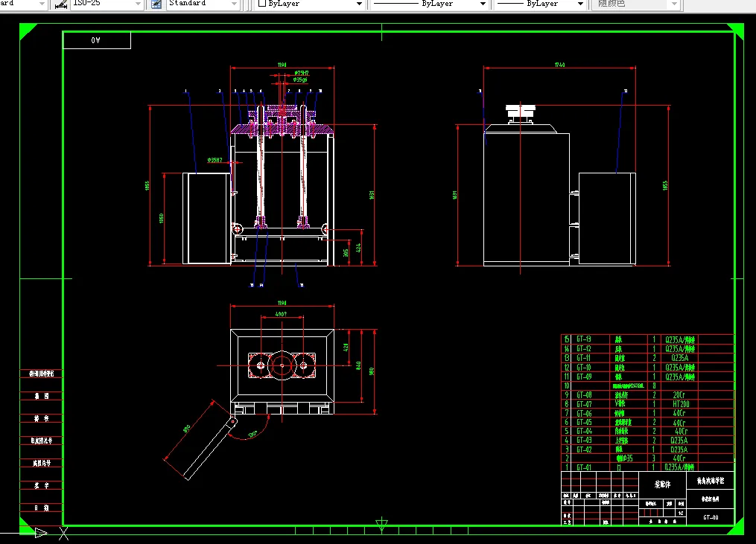Select the 装配体 title block text
Image resolution: width=756 pixels, height=544 pixels.
pos(662,484)
